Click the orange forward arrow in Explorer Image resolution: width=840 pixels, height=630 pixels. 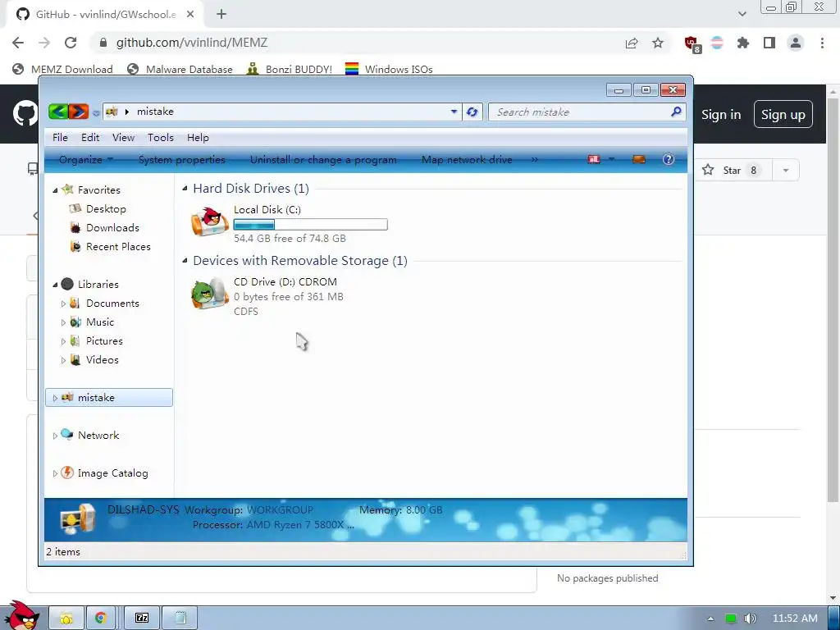pyautogui.click(x=78, y=112)
